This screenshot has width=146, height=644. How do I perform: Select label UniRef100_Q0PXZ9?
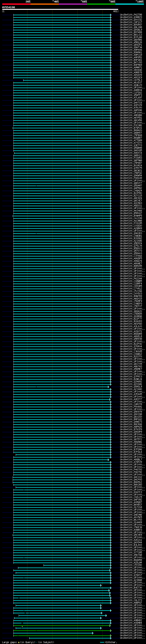pyautogui.click(x=131, y=105)
